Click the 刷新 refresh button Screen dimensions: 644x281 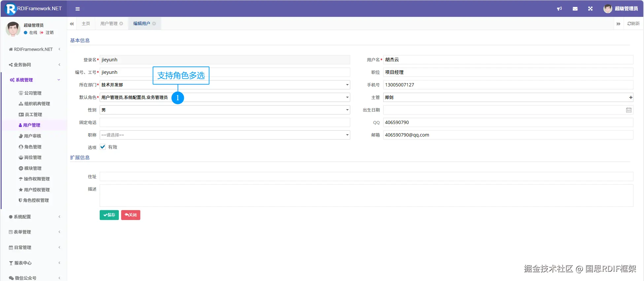pyautogui.click(x=633, y=23)
